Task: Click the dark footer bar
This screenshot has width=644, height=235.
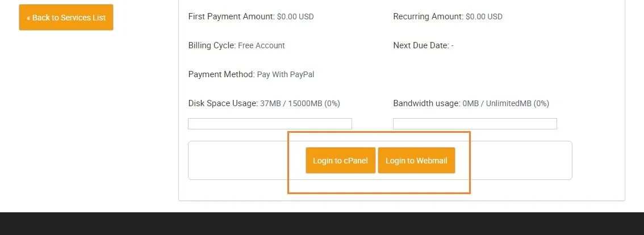Action: tap(322, 224)
